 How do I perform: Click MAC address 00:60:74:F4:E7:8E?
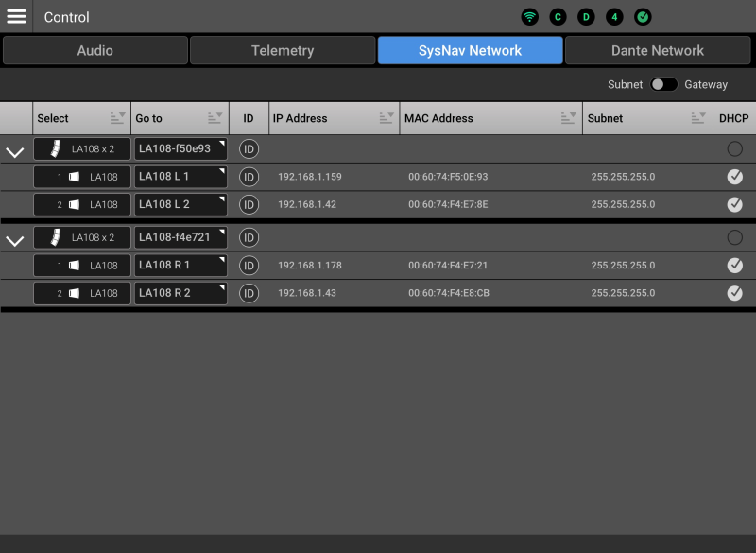click(x=448, y=204)
